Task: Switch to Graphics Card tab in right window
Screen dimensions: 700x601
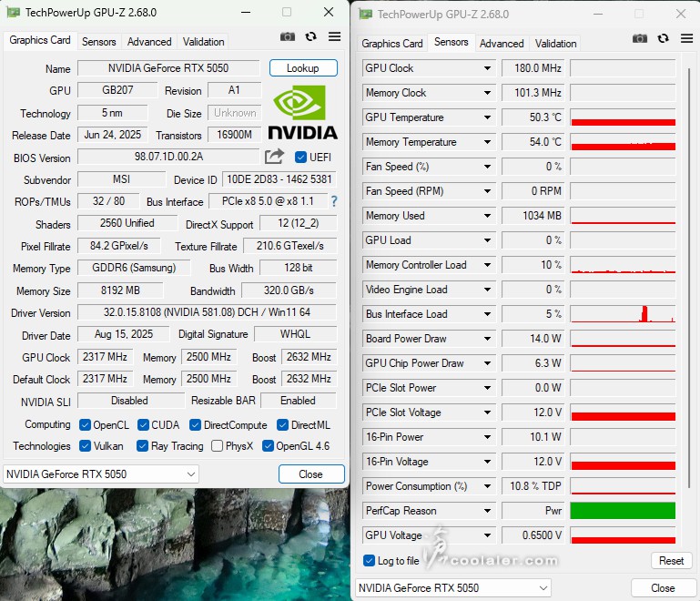Action: click(392, 44)
